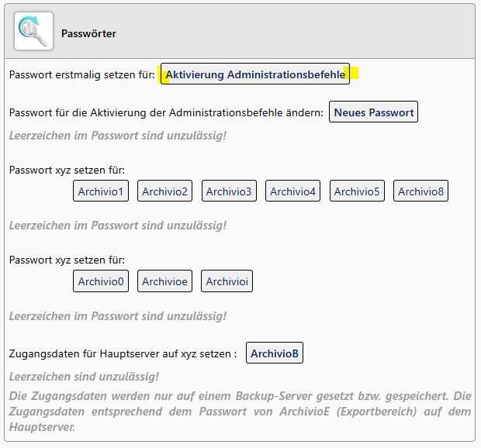Click the Archivio4 button
The height and width of the screenshot is (448, 481).
pos(292,191)
